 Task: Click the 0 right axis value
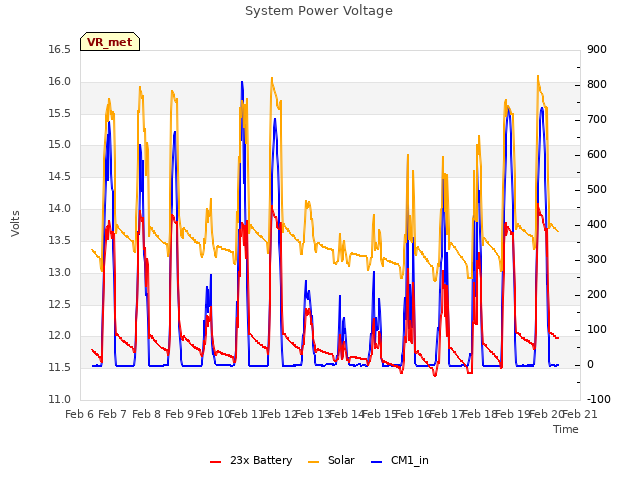590,364
